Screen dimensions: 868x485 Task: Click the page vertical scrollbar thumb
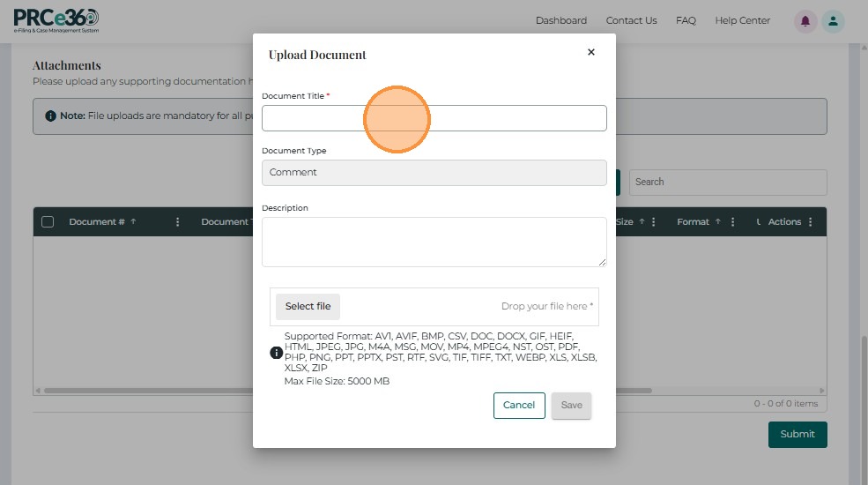point(864,410)
